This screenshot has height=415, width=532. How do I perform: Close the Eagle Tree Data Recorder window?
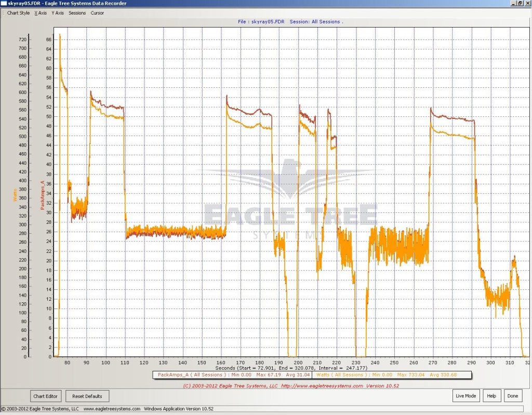coord(527,3)
